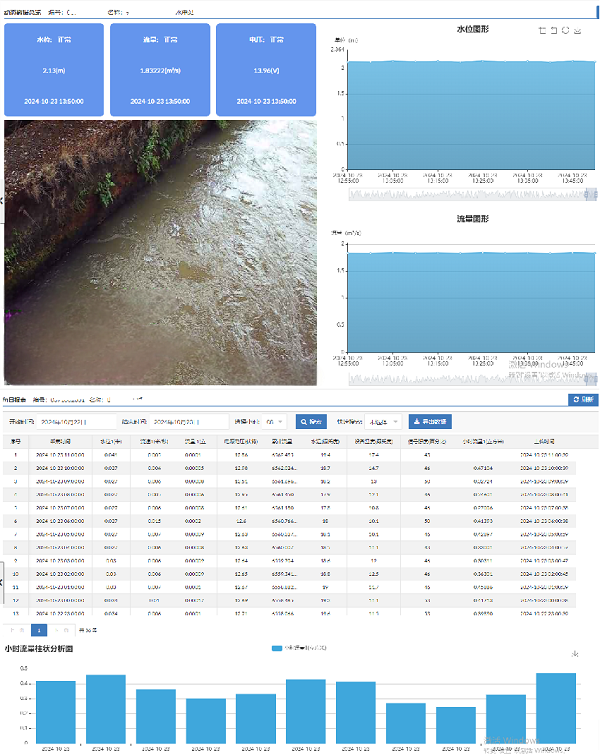Click the zoom-area icon on water level chart

pos(541,31)
